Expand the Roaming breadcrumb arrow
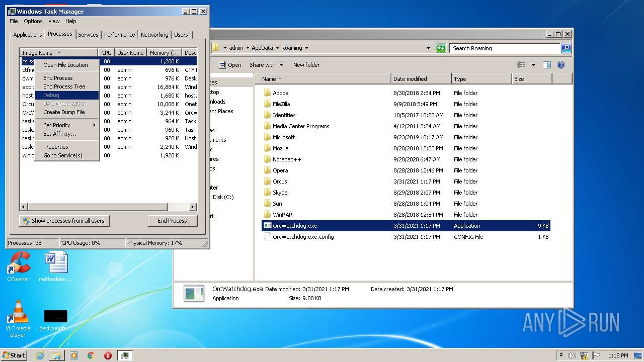This screenshot has height=362, width=644. point(306,48)
